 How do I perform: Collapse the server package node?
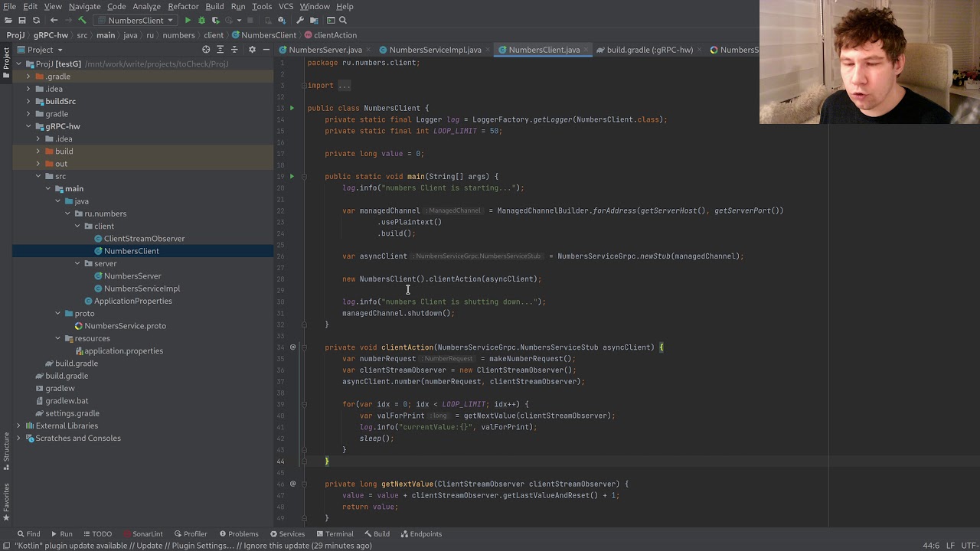tap(77, 263)
